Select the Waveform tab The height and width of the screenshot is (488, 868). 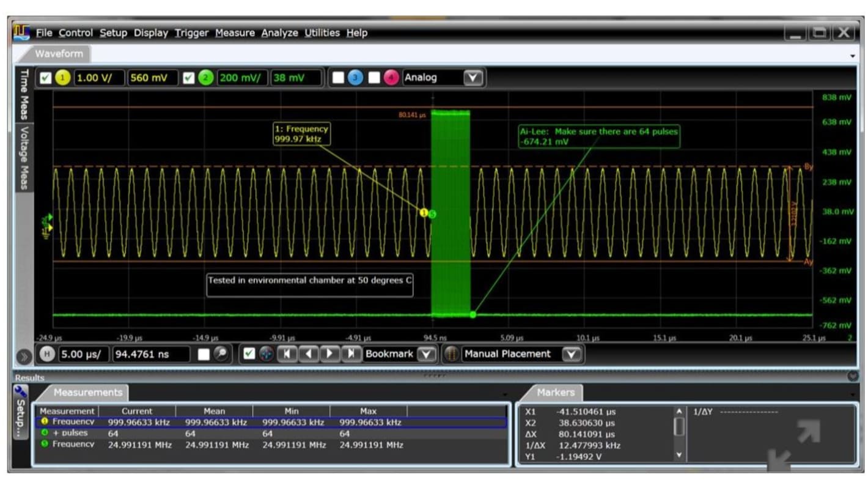click(x=59, y=54)
